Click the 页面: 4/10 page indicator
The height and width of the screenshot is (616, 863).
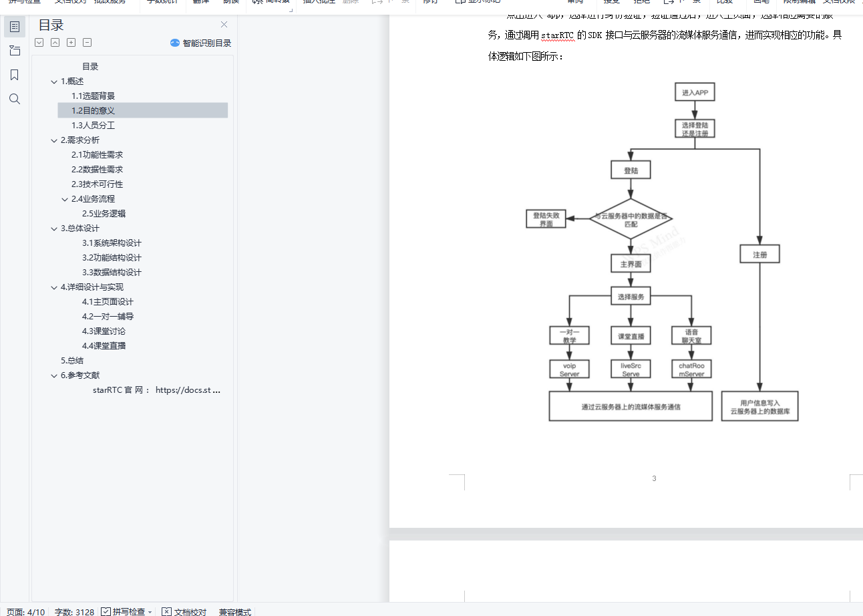pyautogui.click(x=26, y=611)
